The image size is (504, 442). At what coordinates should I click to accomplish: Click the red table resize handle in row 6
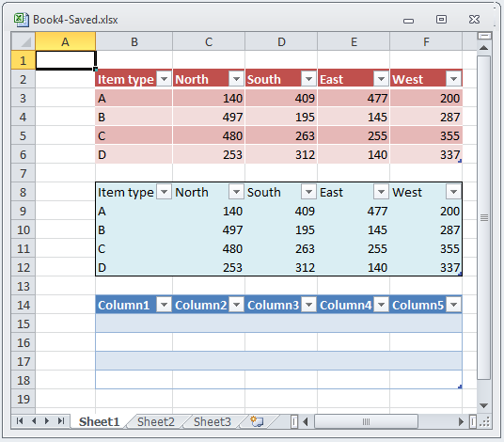[460, 161]
